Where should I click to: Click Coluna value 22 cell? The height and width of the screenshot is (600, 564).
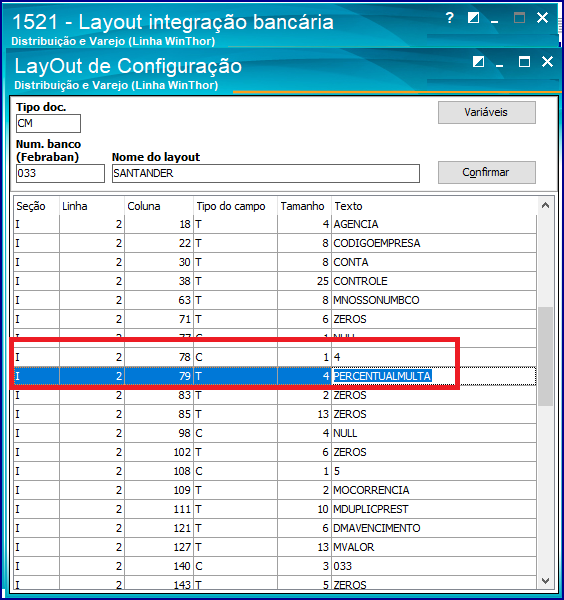click(x=159, y=243)
